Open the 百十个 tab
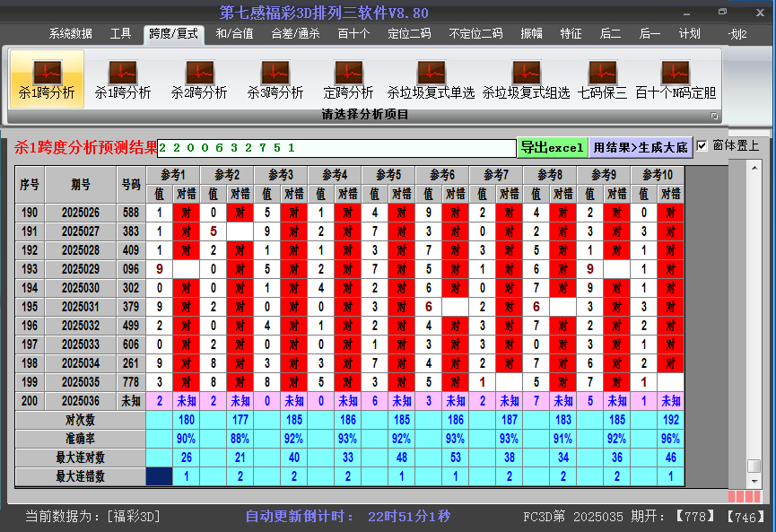Screen dimensions: 776x532 pos(353,34)
